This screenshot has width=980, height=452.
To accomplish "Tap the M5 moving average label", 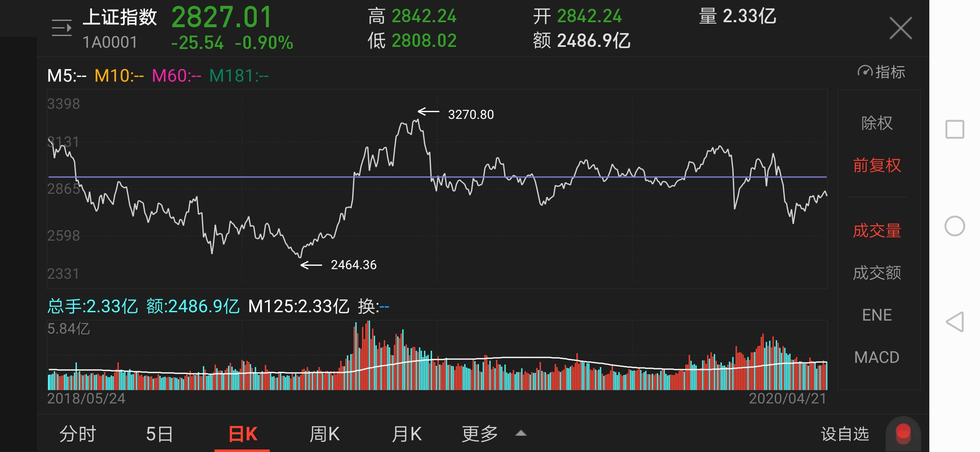I will tap(67, 76).
